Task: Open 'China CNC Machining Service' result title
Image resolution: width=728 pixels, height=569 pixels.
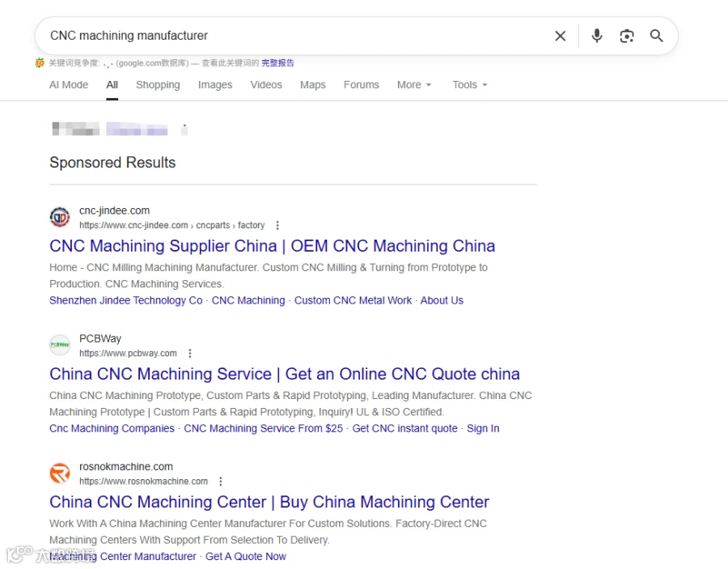Action: pos(285,374)
